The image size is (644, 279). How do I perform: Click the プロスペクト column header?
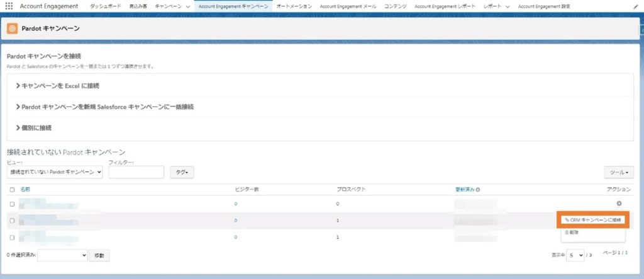tap(351, 190)
